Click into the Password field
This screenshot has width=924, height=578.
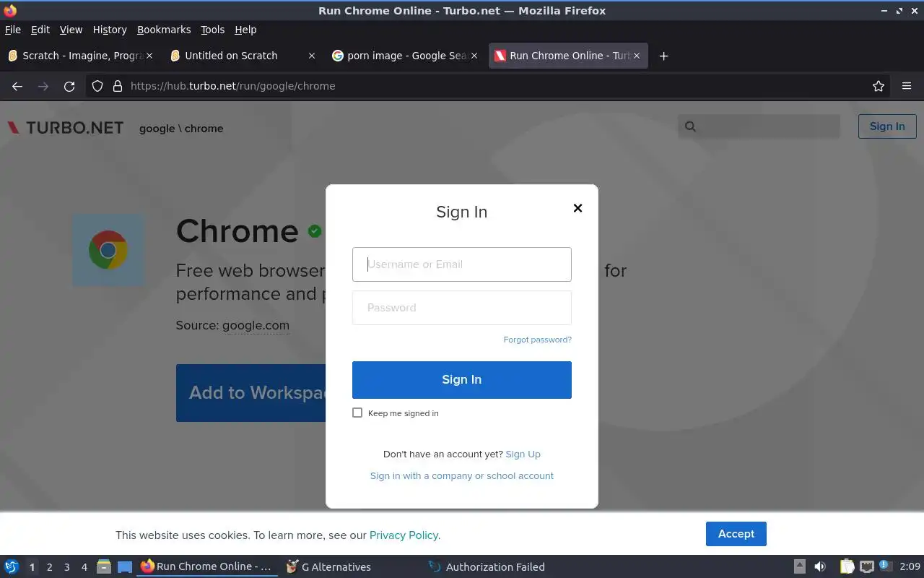tap(462, 308)
